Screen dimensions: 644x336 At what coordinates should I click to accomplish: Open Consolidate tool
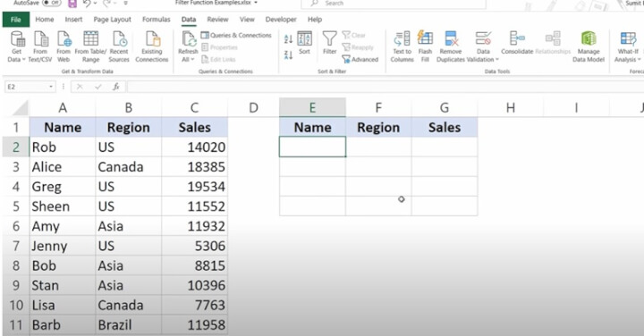(517, 43)
